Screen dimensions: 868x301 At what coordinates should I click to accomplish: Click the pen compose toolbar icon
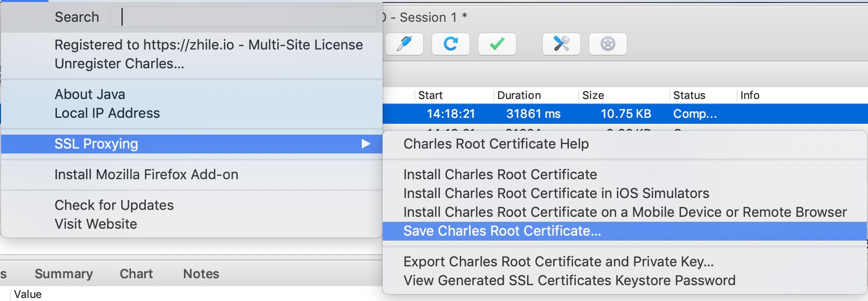point(404,44)
